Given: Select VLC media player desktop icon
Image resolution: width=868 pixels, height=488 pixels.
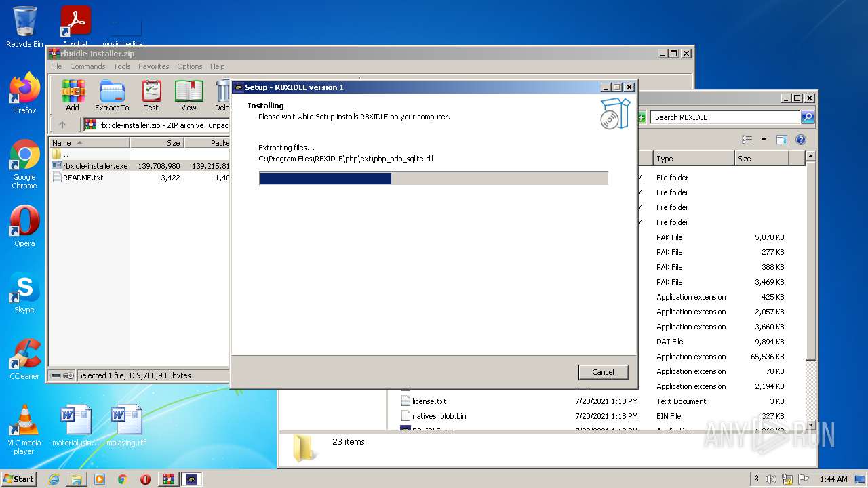Looking at the screenshot, I should coord(24,430).
